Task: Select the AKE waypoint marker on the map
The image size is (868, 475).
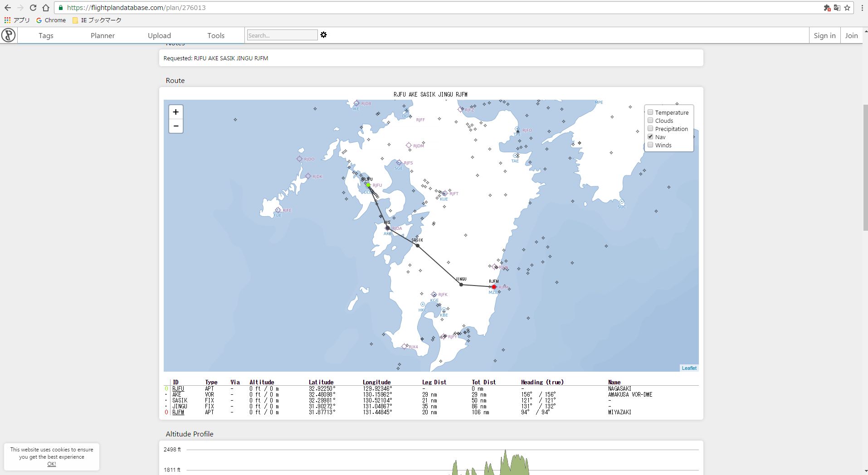Action: 387,228
